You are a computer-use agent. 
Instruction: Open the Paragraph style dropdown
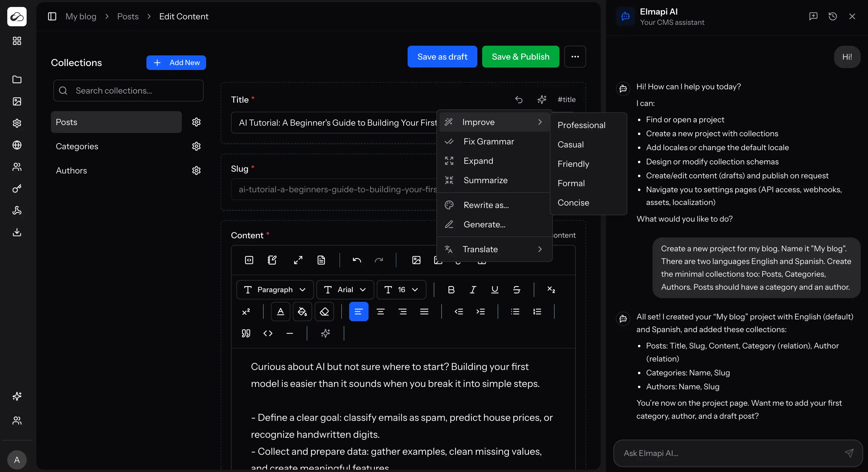[275, 289]
